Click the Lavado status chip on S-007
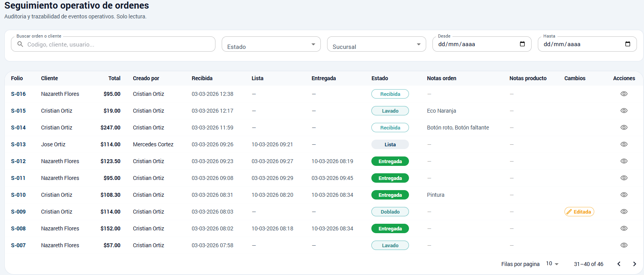The width and height of the screenshot is (644, 275). pos(390,245)
